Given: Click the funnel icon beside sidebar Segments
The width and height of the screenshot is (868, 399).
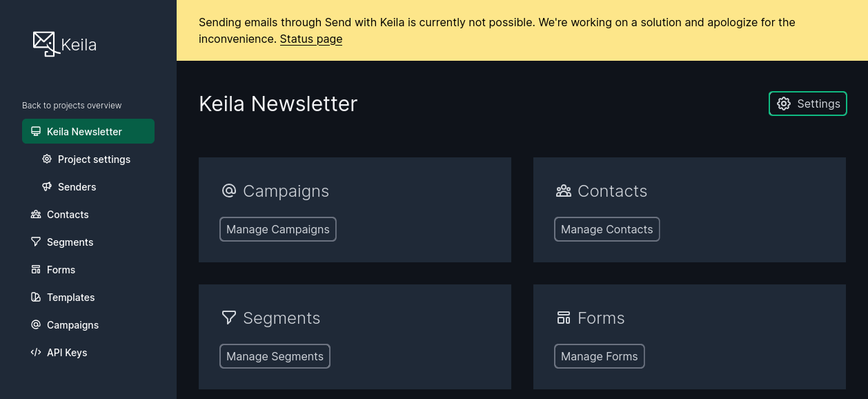Looking at the screenshot, I should [x=36, y=242].
